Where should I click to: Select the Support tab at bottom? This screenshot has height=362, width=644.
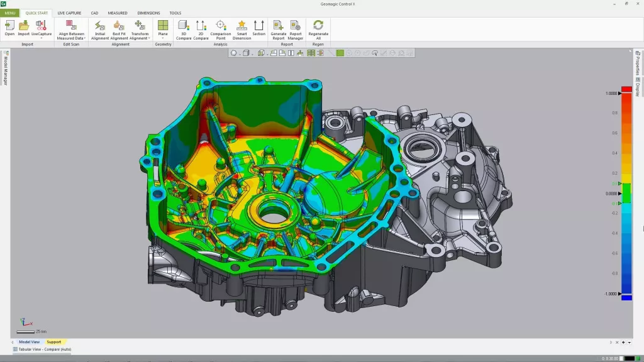click(54, 342)
